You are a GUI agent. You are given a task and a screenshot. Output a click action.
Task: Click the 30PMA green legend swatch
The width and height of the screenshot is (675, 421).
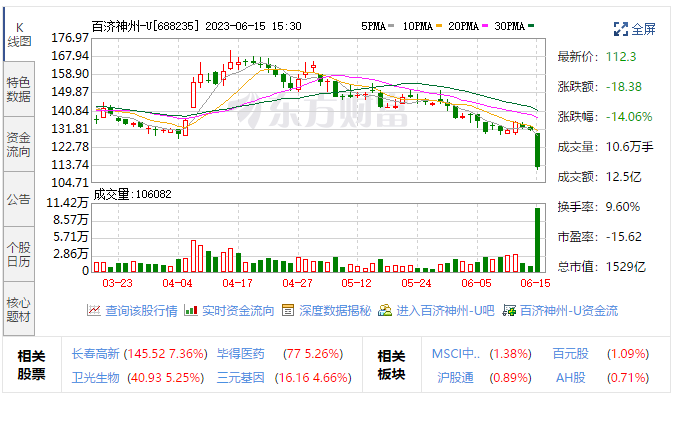tap(531, 26)
